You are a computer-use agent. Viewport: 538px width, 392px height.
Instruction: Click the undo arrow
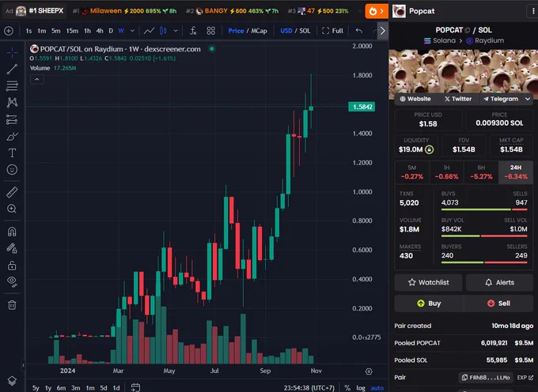pos(359,31)
